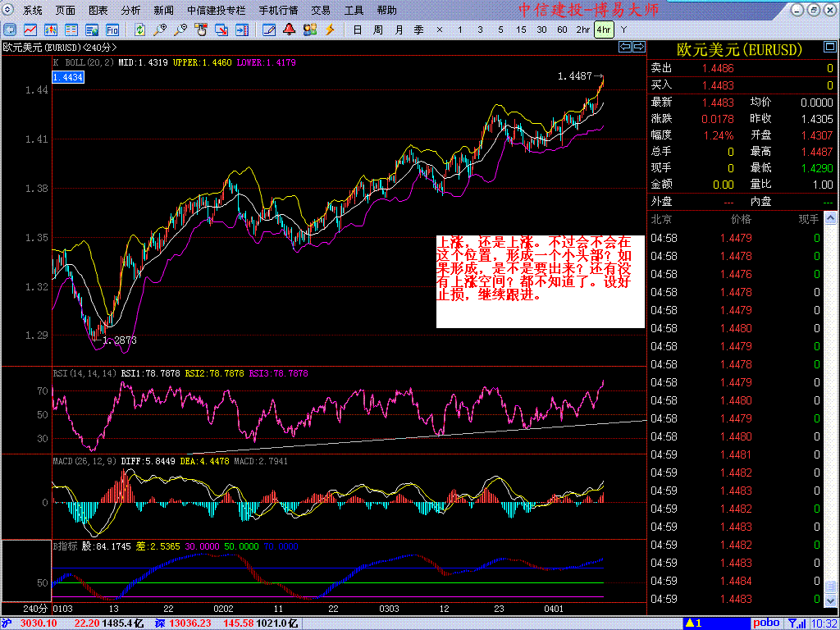This screenshot has height=630, width=840.
Task: Switch to quarterly period 季
Action: 419,30
